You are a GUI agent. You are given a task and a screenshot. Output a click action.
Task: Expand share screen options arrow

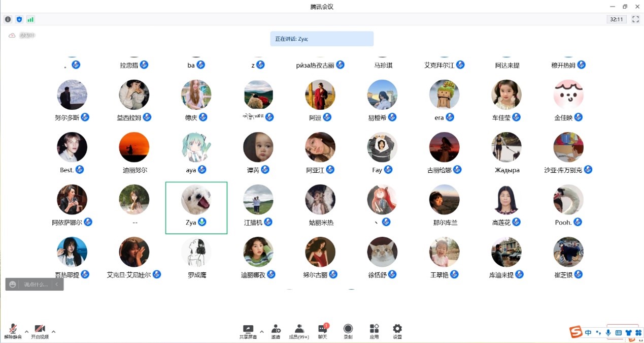262,332
